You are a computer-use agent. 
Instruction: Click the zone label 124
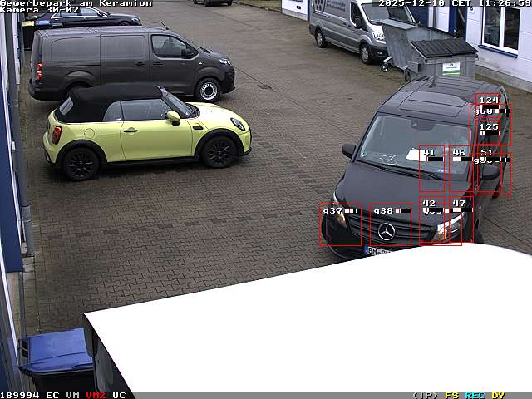pyautogui.click(x=489, y=101)
